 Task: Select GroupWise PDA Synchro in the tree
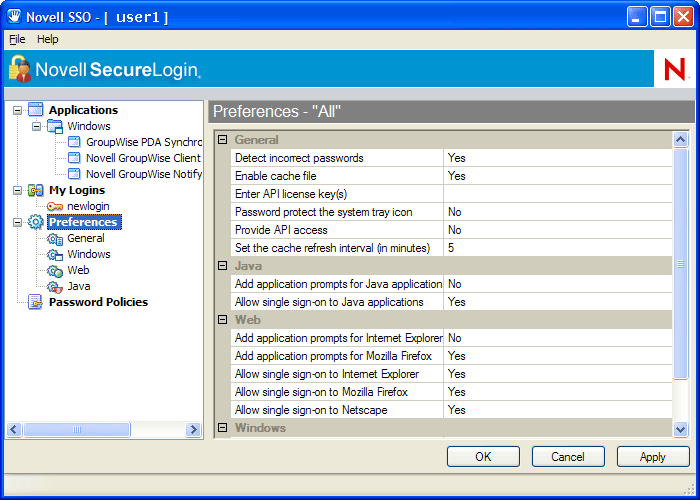pos(144,142)
